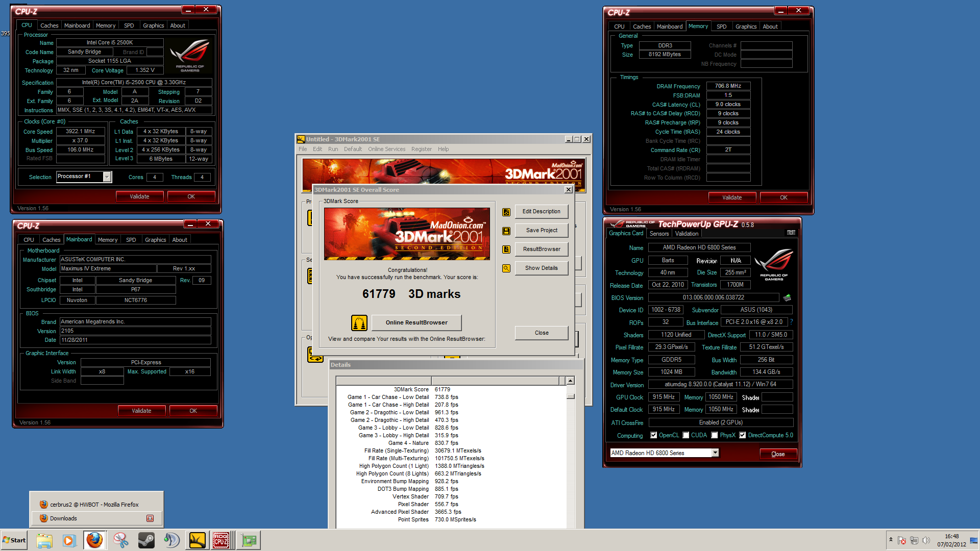Switch to Caches tab in top-left CPU-Z
Screen dimensions: 980x551
(49, 26)
